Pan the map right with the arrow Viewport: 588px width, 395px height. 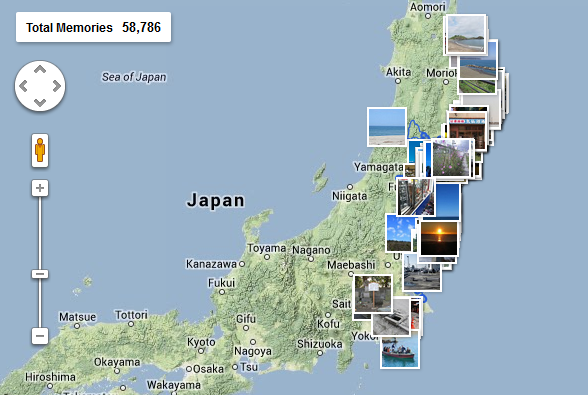tap(57, 86)
